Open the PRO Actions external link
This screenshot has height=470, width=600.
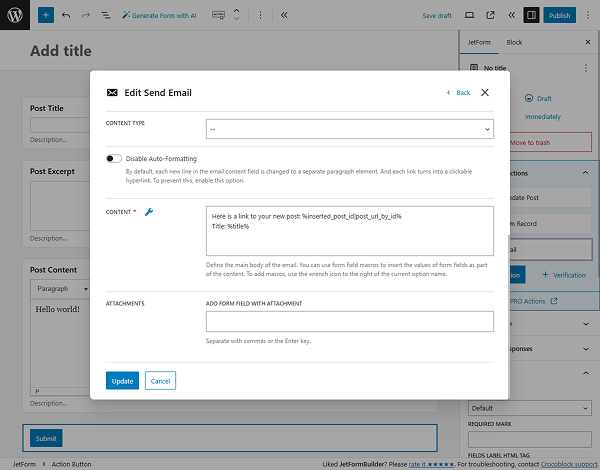tap(533, 301)
